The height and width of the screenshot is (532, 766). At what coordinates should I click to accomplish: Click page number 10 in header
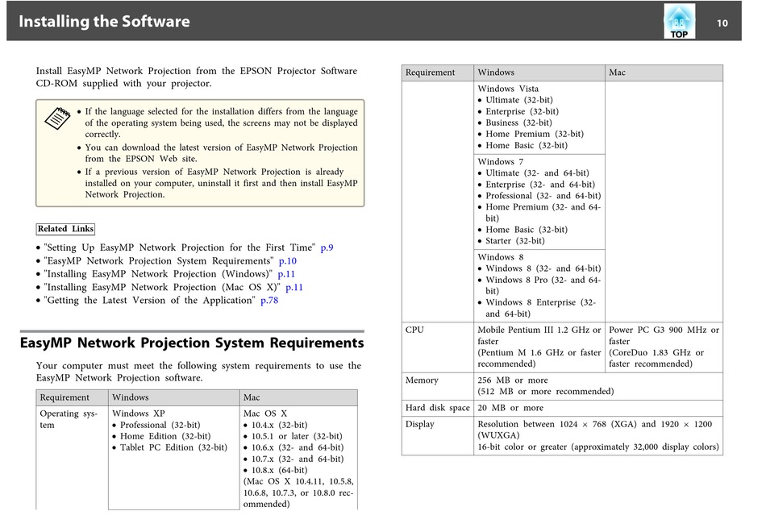(x=722, y=23)
